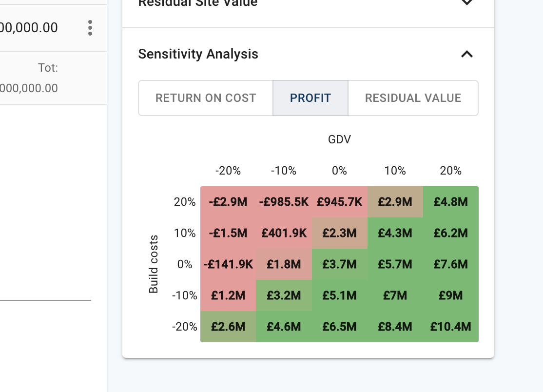Click the baseline £3.7M cell
Image resolution: width=543 pixels, height=392 pixels.
[339, 264]
